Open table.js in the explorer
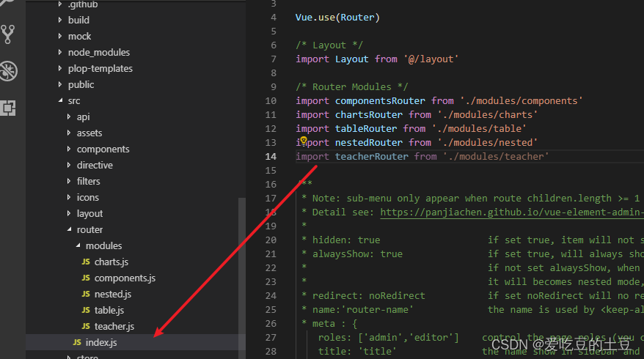644x359 pixels. 109,310
